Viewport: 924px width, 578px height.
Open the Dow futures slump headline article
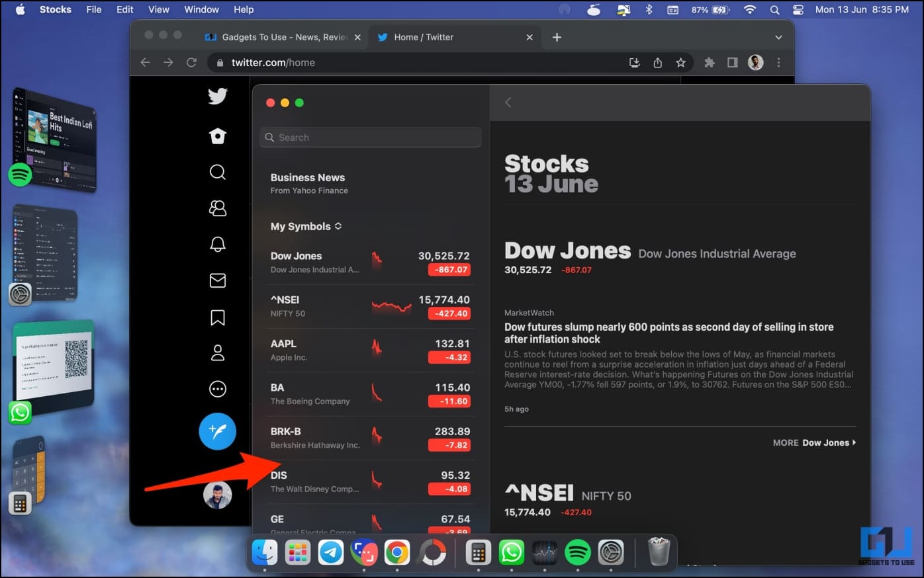pos(669,333)
